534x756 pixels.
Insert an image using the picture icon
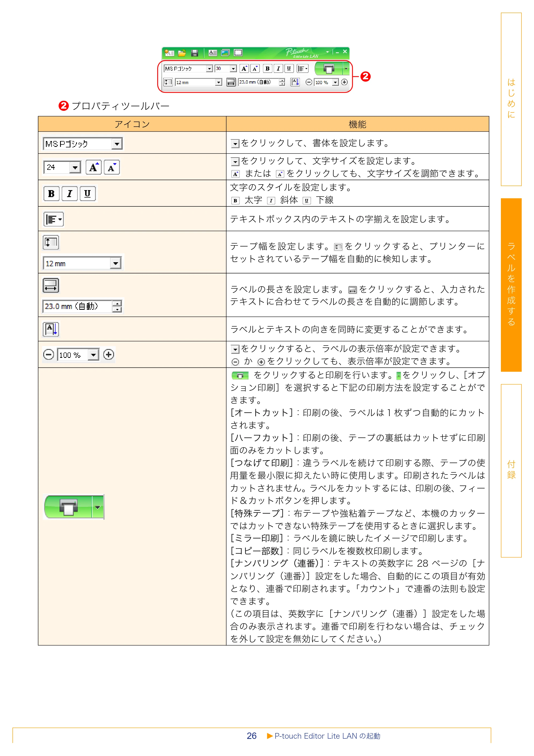tap(225, 53)
